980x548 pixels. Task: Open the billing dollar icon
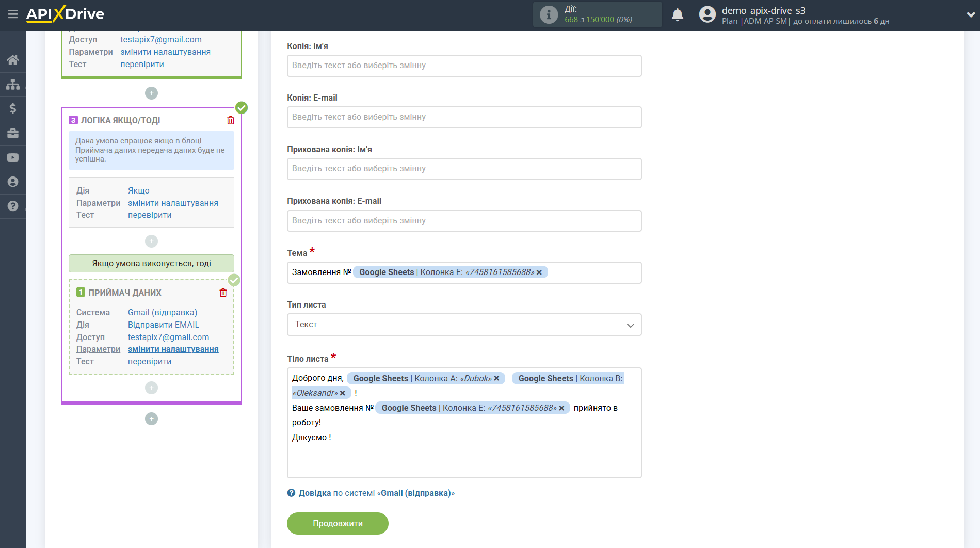(x=13, y=108)
